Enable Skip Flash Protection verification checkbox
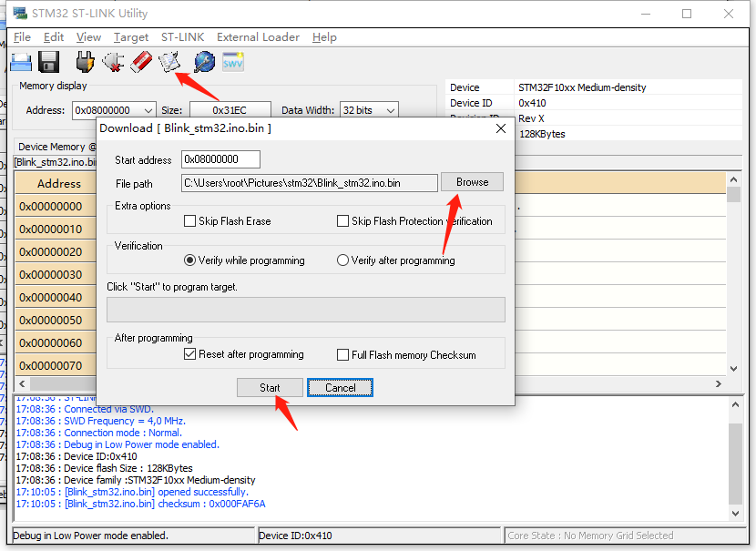The image size is (756, 551). point(342,220)
